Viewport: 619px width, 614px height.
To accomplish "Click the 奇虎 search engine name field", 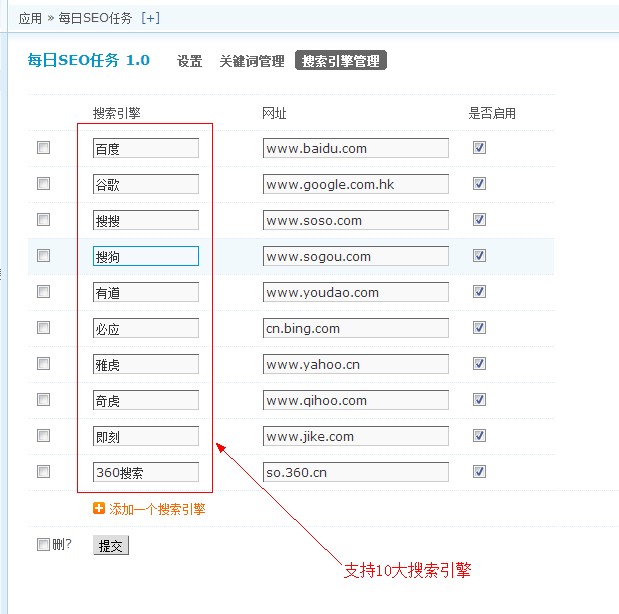I will click(146, 400).
